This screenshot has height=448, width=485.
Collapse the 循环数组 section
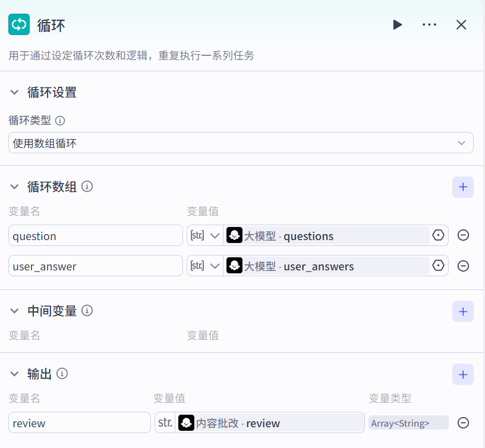pos(15,187)
